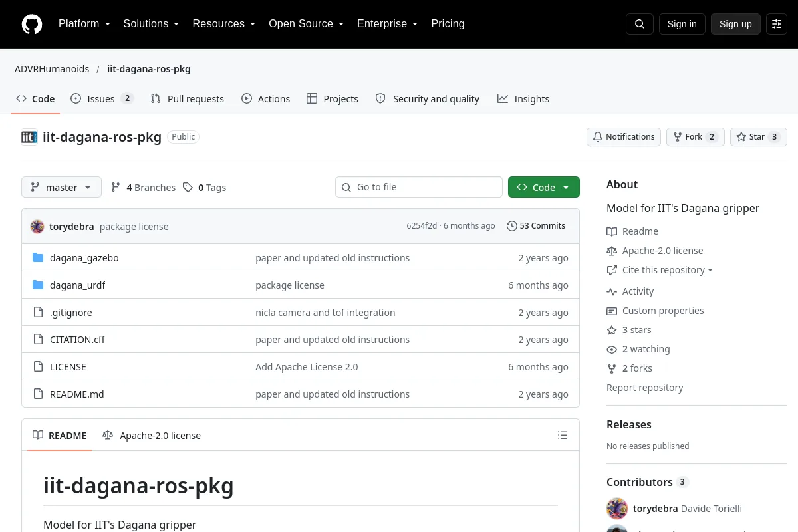The width and height of the screenshot is (798, 532).
Task: Open the 53 Commits link
Action: pos(536,226)
